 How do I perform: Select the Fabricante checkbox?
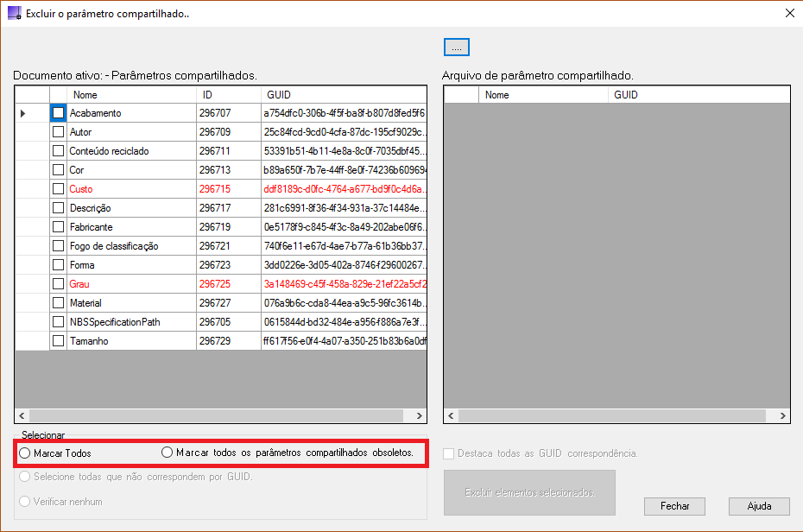(x=59, y=226)
